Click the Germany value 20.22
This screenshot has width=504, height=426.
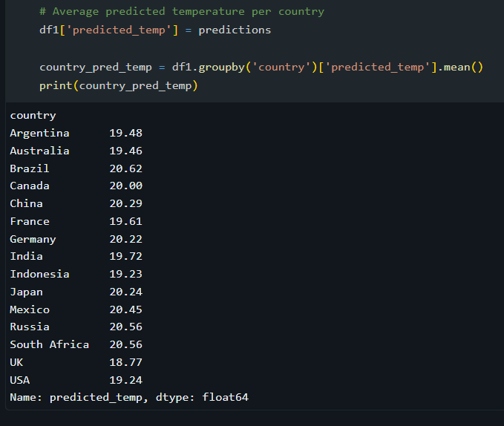[125, 239]
